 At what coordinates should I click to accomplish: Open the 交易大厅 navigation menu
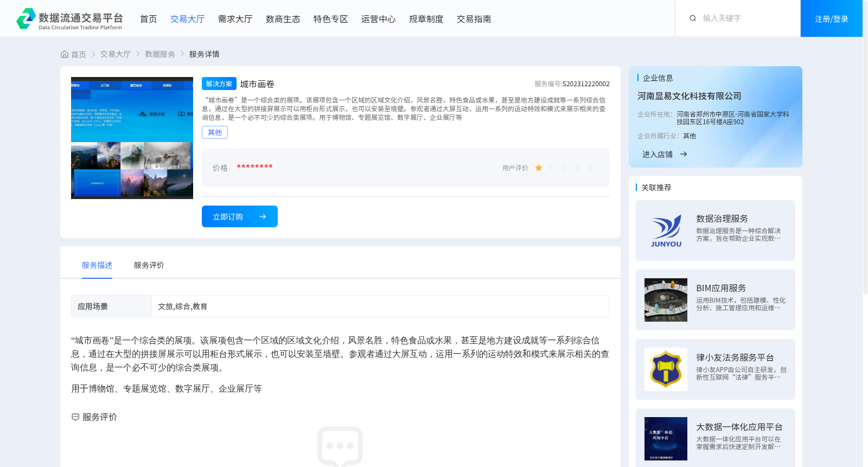(x=188, y=19)
